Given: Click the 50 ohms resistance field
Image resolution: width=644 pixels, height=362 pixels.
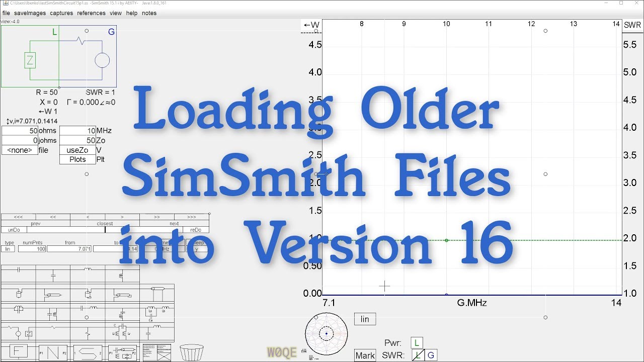Looking at the screenshot, I should (x=20, y=131).
